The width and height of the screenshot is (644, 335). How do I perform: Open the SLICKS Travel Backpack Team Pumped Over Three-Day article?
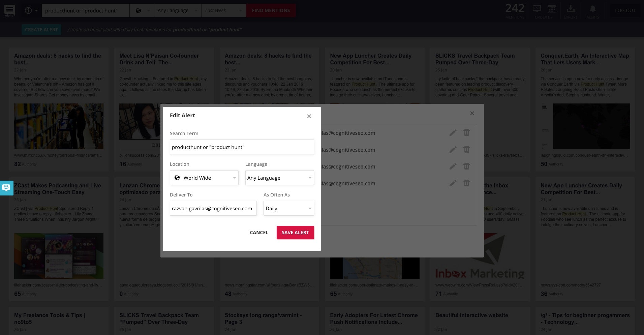pos(475,59)
